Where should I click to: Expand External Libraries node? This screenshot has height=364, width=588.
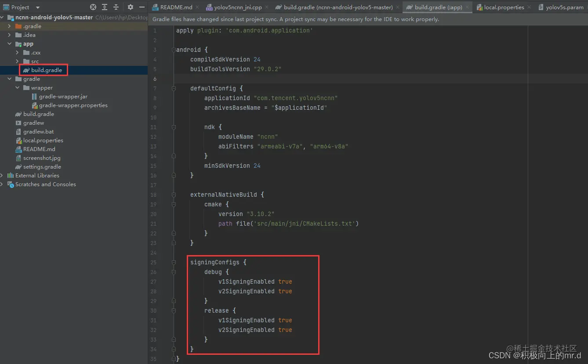(2, 176)
